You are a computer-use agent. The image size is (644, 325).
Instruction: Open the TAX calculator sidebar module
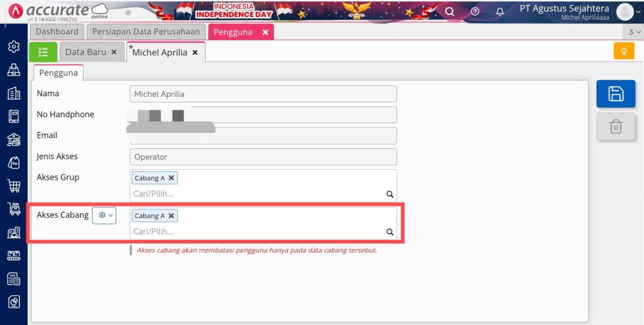(14, 279)
